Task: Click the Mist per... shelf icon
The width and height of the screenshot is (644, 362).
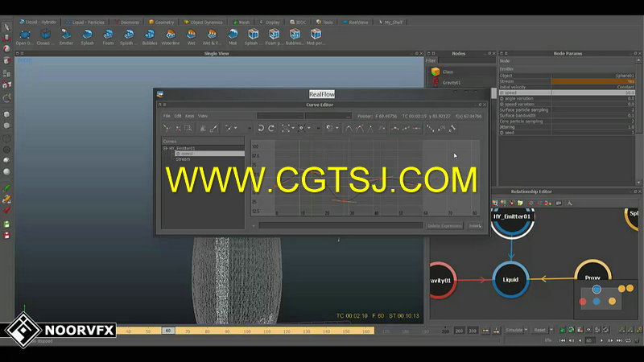Action: click(316, 35)
